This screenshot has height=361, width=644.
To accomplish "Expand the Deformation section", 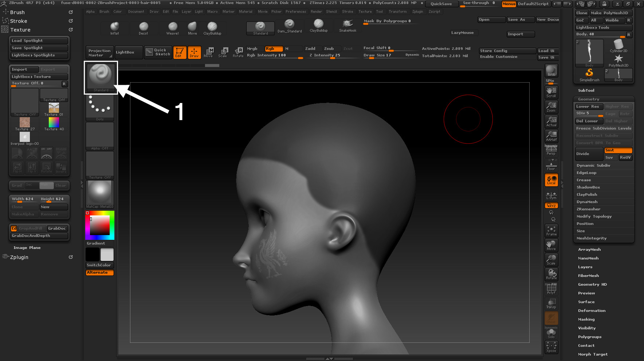I will point(592,311).
